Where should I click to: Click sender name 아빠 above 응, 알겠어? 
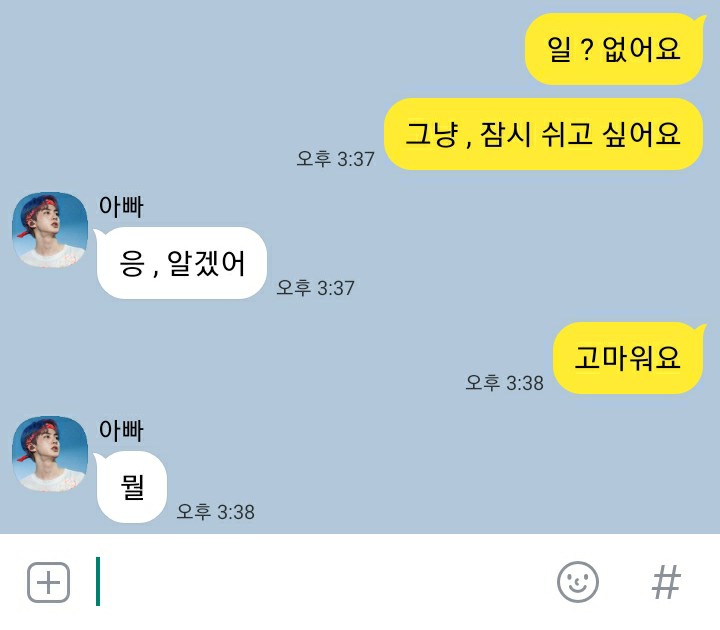click(121, 207)
